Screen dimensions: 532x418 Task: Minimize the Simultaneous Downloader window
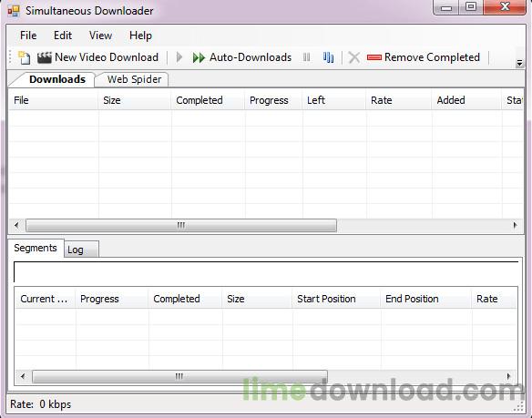pos(446,7)
